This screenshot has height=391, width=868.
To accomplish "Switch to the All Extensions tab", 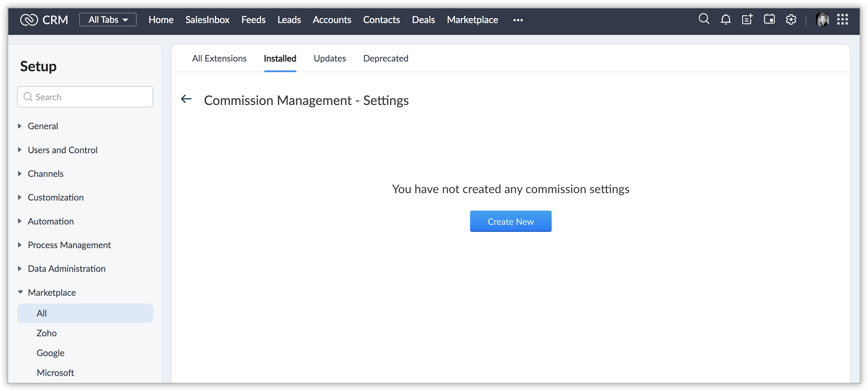I will (219, 58).
